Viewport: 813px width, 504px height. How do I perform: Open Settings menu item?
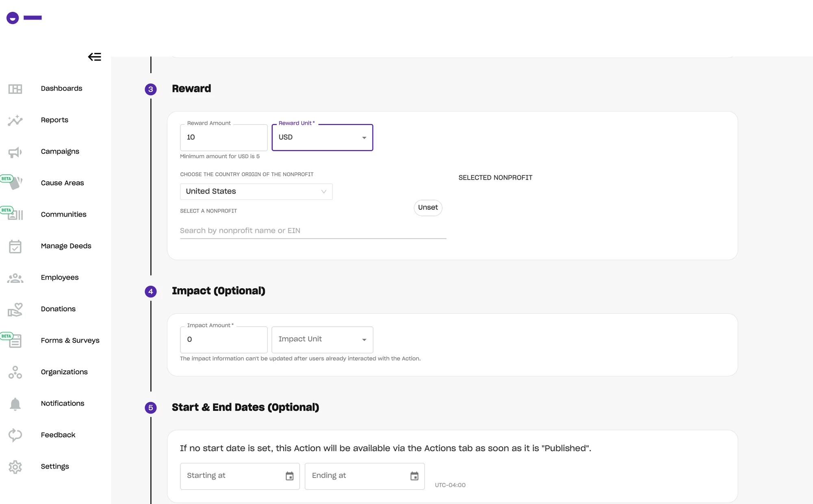[x=55, y=467]
